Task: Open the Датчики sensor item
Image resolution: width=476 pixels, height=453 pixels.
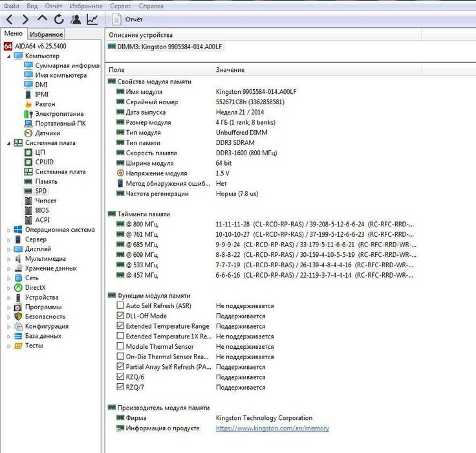Action: (47, 133)
